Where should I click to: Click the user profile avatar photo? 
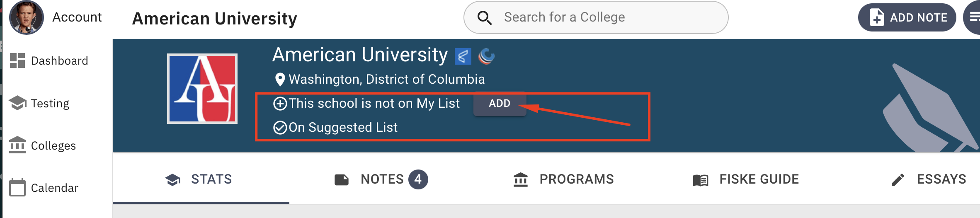click(27, 17)
